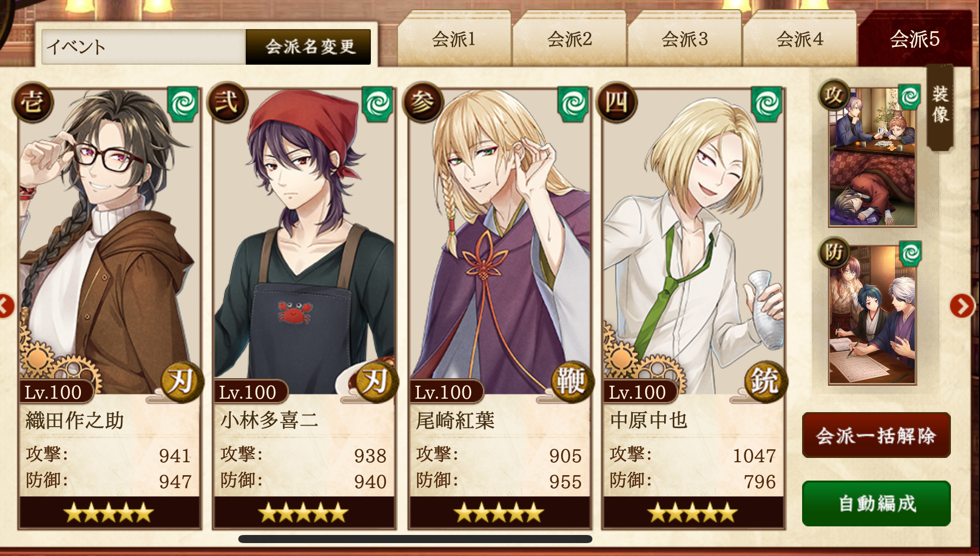980x556 pixels.
Task: Click the 四 slot number badge
Action: 617,102
